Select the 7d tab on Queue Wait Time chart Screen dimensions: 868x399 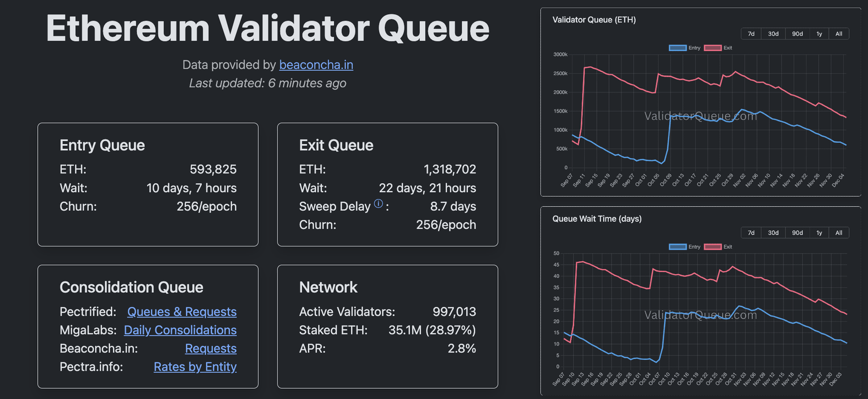(x=750, y=232)
